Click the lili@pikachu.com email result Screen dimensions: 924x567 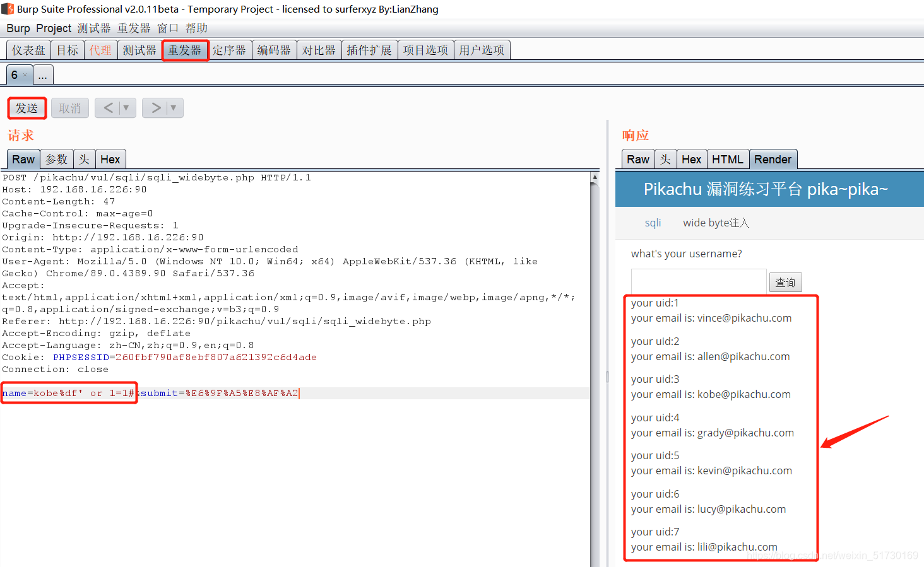click(x=737, y=547)
